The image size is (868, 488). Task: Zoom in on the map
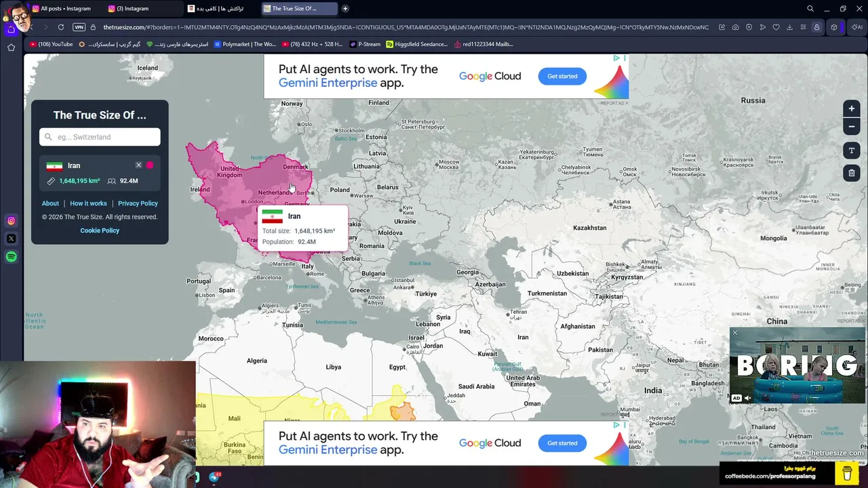tap(852, 108)
